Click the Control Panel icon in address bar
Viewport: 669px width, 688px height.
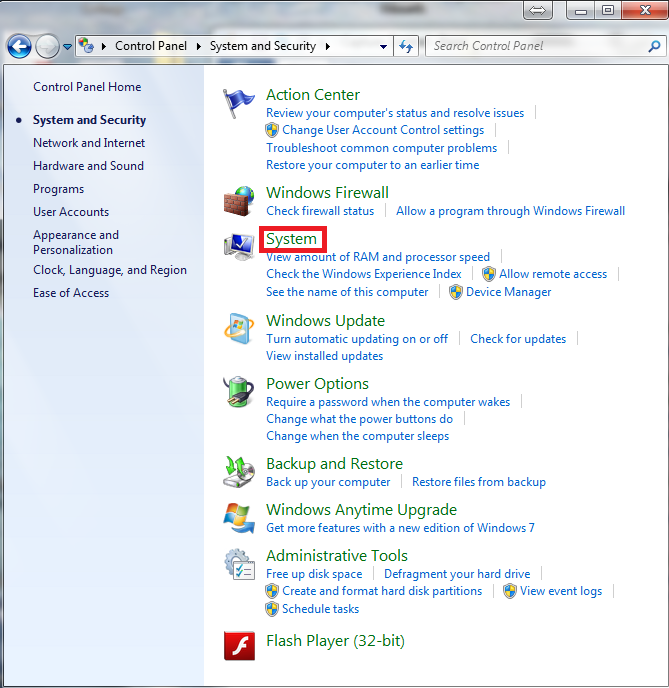86,45
